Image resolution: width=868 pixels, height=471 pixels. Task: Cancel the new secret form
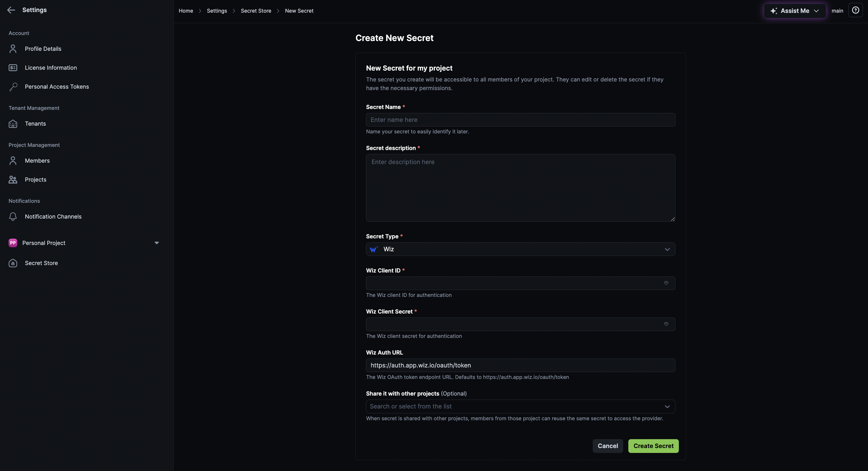(x=608, y=446)
